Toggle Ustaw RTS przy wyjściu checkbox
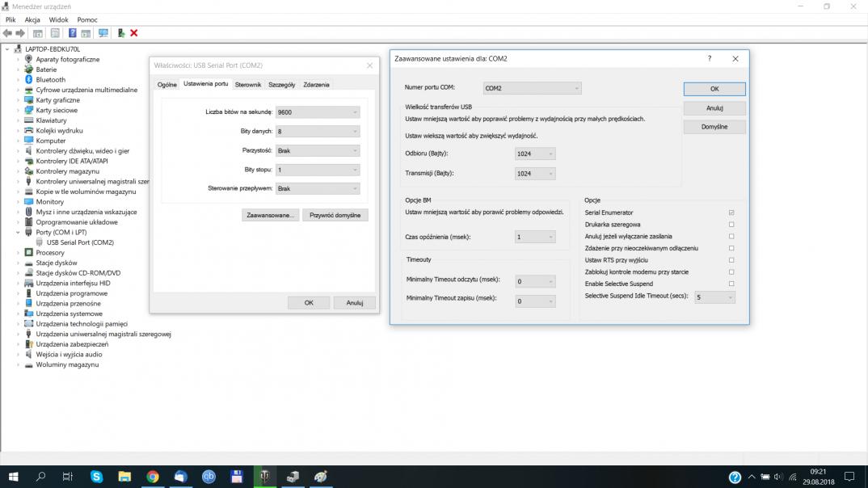The height and width of the screenshot is (488, 868). [x=731, y=260]
